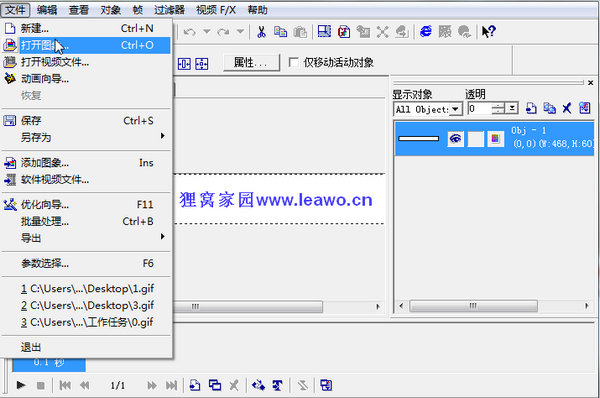This screenshot has width=600, height=398.
Task: Click the delete object X icon
Action: tap(567, 109)
